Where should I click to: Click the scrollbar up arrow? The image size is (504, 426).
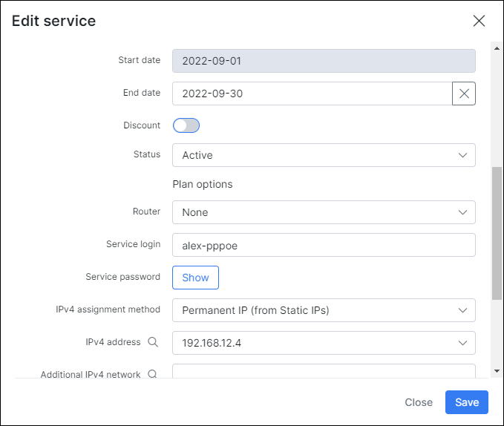click(497, 48)
